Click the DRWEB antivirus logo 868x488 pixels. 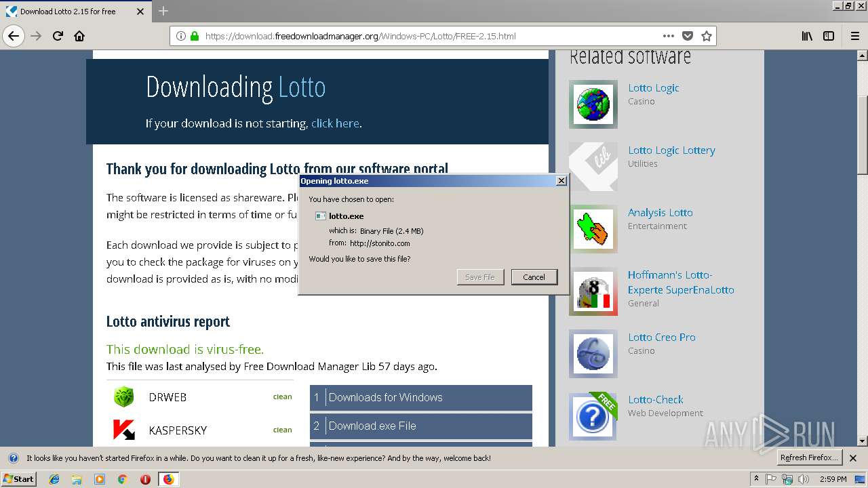(x=123, y=397)
